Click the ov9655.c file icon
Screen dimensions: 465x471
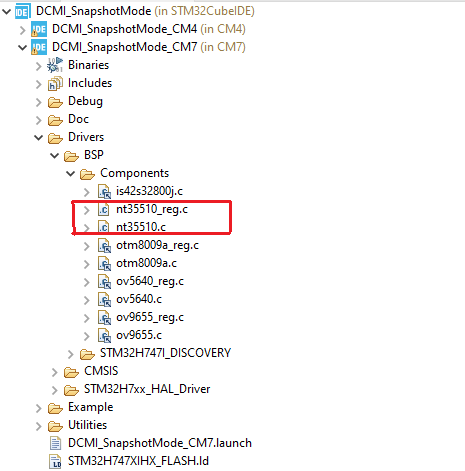click(x=104, y=336)
